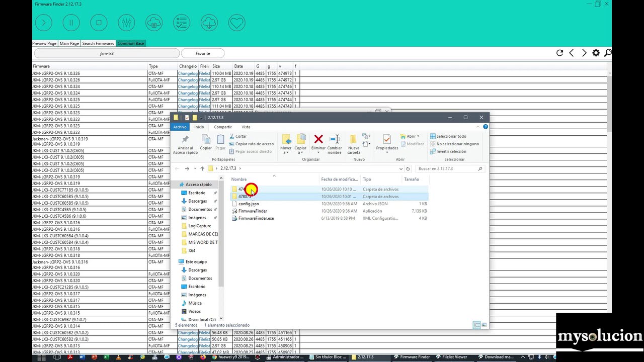Click Buscar en 2.12.17.3 search field

coord(450,168)
